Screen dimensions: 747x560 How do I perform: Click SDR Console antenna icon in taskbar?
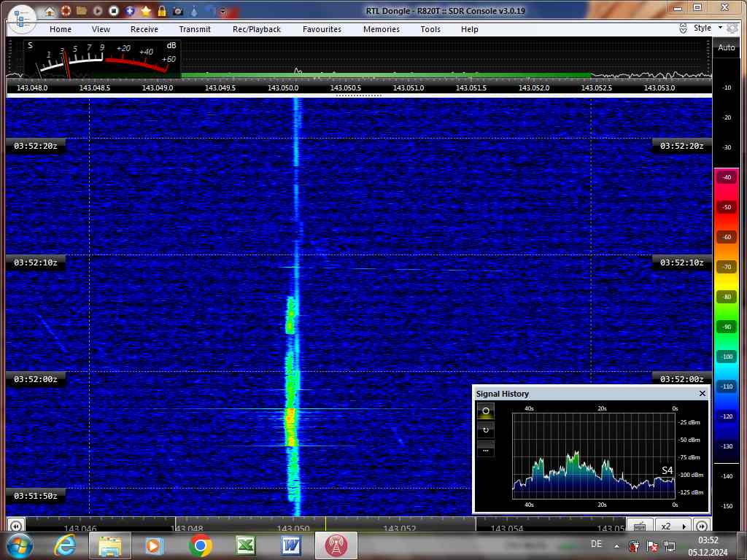[336, 546]
